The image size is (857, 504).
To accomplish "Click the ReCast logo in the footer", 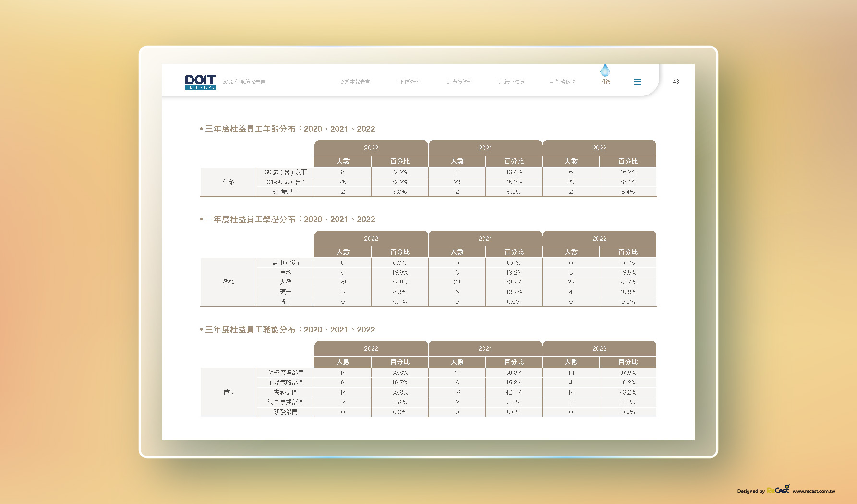I will point(778,490).
